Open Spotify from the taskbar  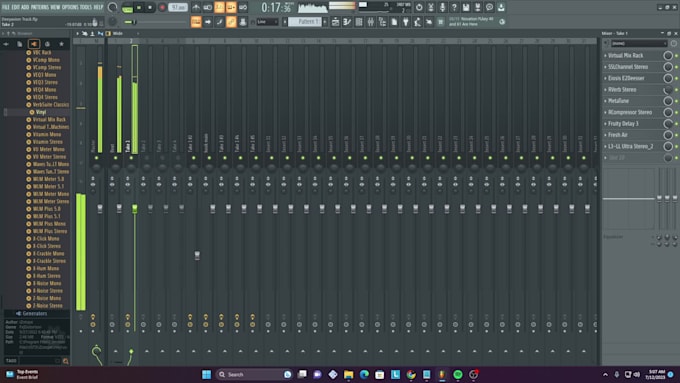[x=458, y=374]
